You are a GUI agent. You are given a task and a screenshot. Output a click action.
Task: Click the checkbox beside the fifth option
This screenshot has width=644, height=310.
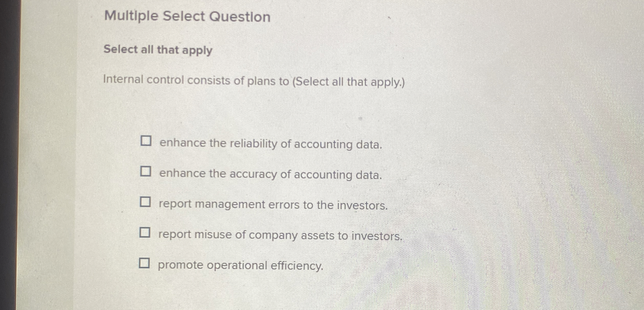pos(145,263)
